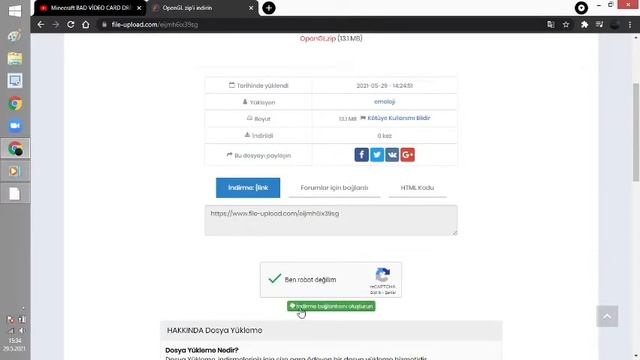Bookmark this page with the star icon

[566, 24]
